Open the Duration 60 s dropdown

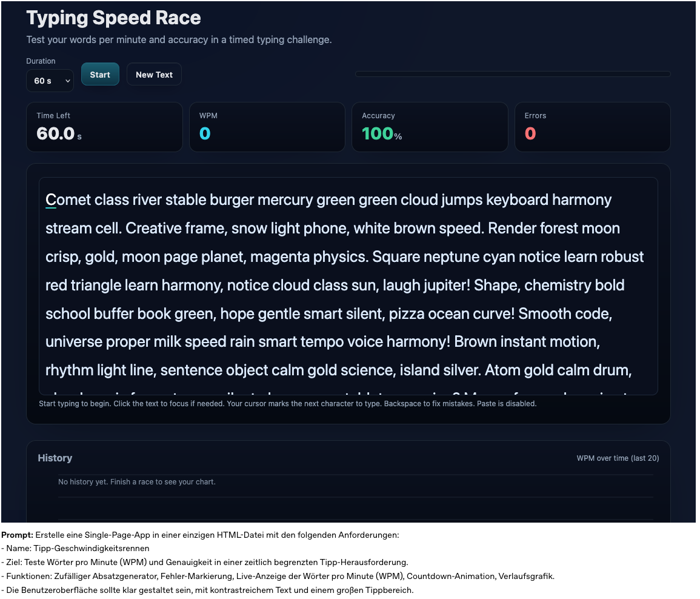(x=50, y=81)
